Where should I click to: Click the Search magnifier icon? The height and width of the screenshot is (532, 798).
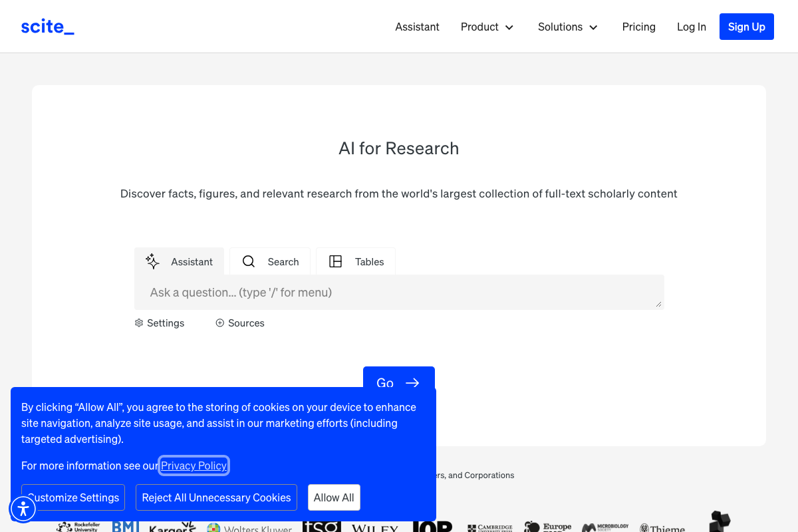click(249, 261)
